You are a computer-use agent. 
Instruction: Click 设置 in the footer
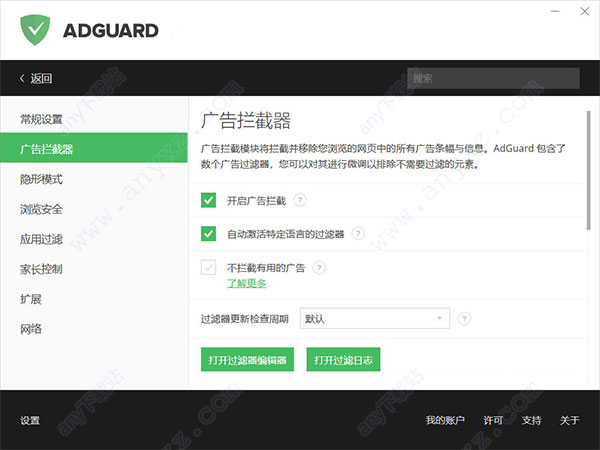tap(30, 420)
